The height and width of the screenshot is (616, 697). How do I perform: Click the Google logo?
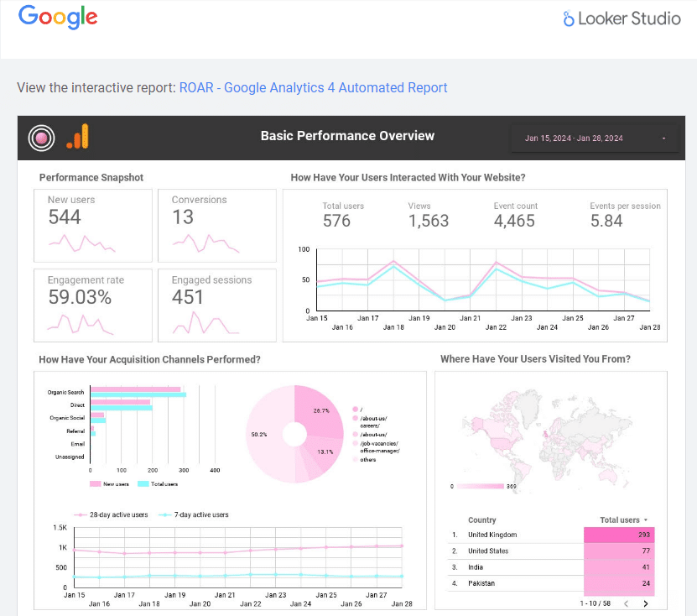click(x=57, y=18)
